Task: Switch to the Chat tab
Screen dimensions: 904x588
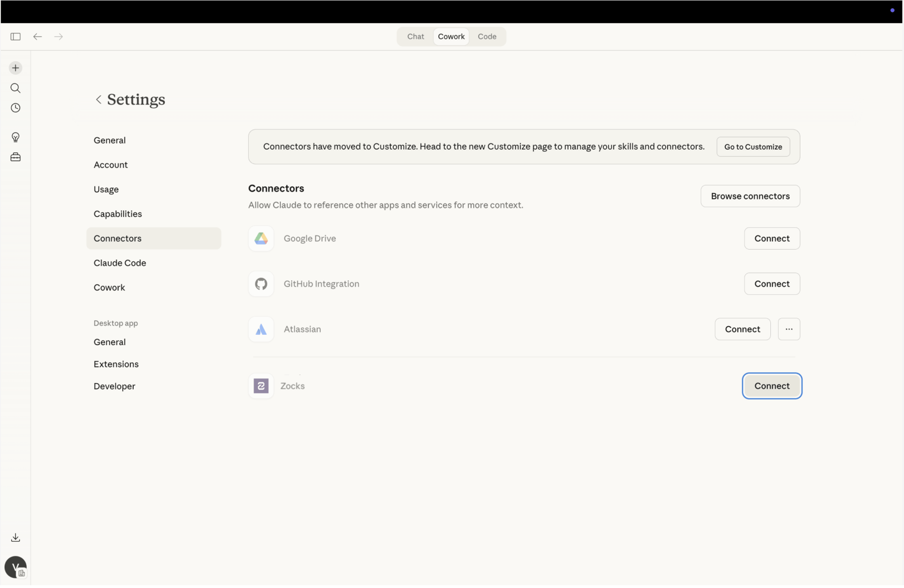Action: click(x=415, y=37)
